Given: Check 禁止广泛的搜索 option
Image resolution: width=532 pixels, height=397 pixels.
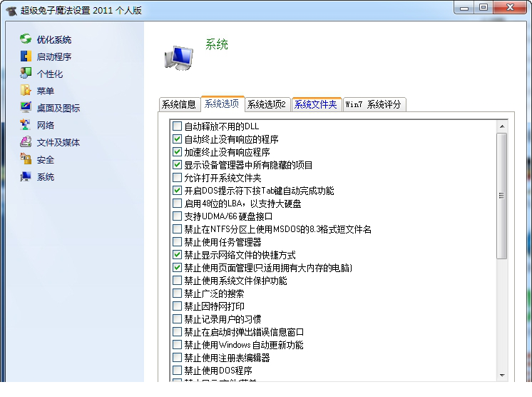Looking at the screenshot, I should [177, 293].
